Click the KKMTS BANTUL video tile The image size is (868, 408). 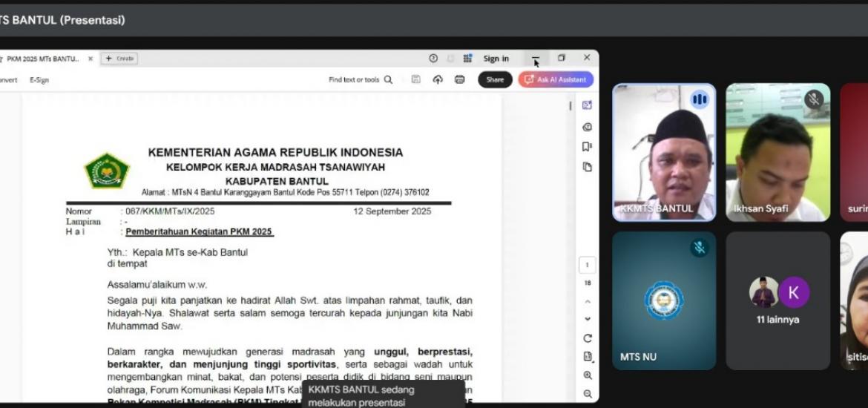click(664, 152)
